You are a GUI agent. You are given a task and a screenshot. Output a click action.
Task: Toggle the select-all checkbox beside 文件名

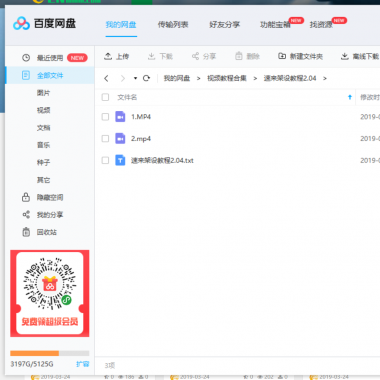click(105, 97)
